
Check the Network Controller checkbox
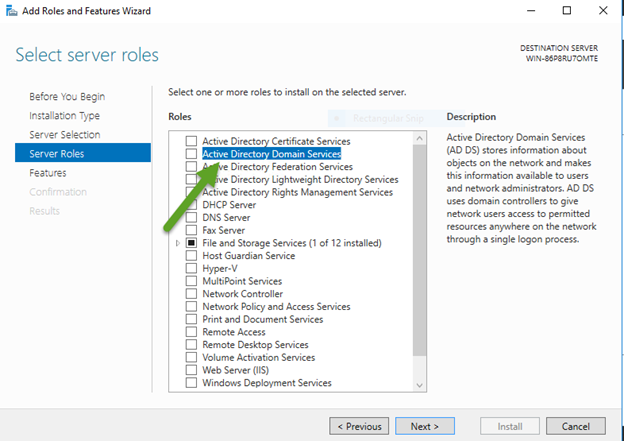(x=191, y=294)
